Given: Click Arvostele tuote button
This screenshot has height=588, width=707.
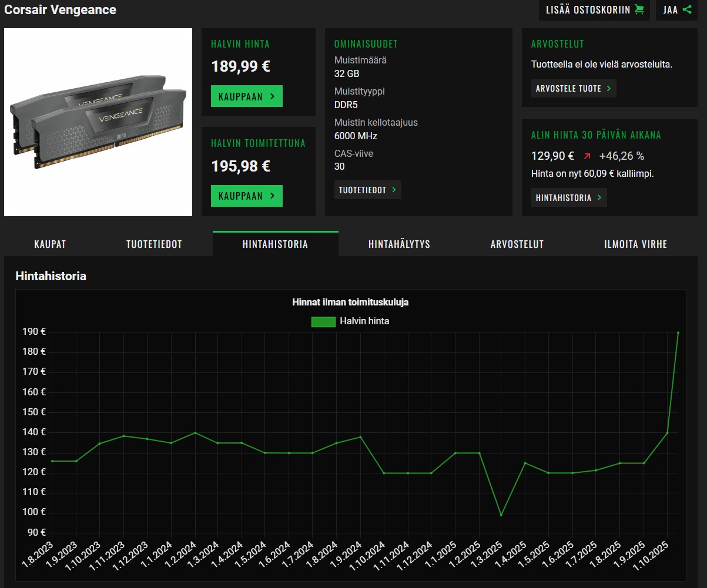Looking at the screenshot, I should pyautogui.click(x=574, y=88).
